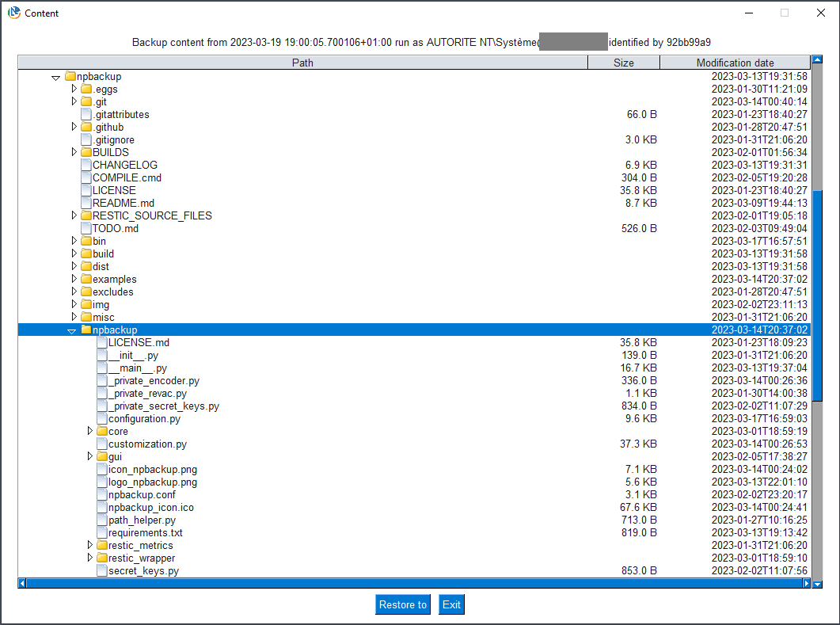Viewport: 840px width, 625px height.
Task: Click the __main__.py file icon
Action: (x=102, y=368)
